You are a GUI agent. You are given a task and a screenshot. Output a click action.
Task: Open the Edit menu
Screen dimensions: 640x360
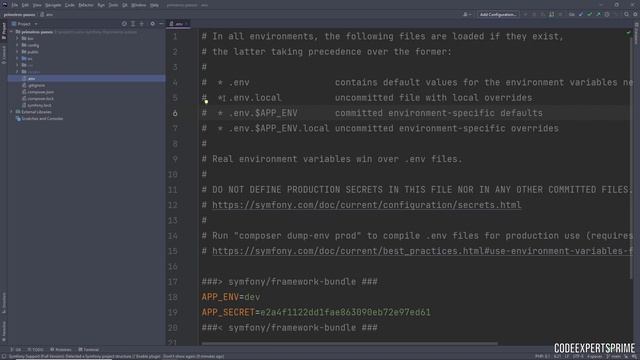(25, 5)
